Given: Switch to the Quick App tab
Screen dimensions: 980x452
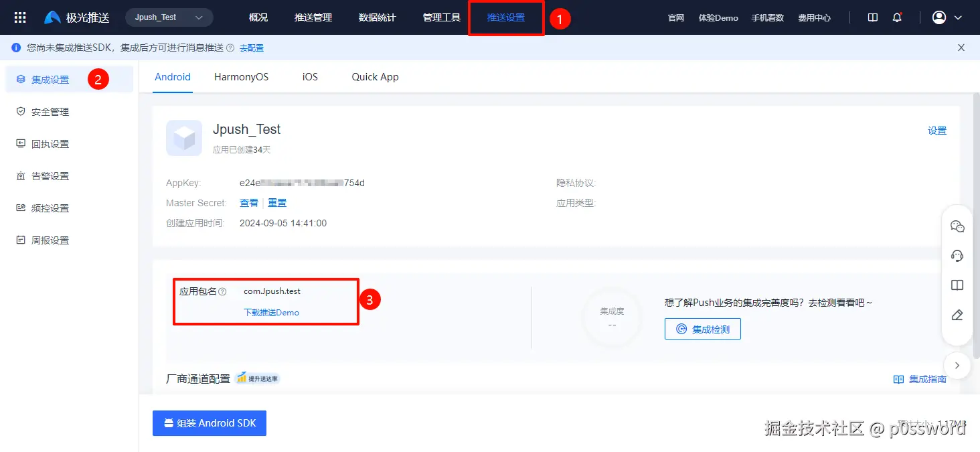Looking at the screenshot, I should point(376,77).
